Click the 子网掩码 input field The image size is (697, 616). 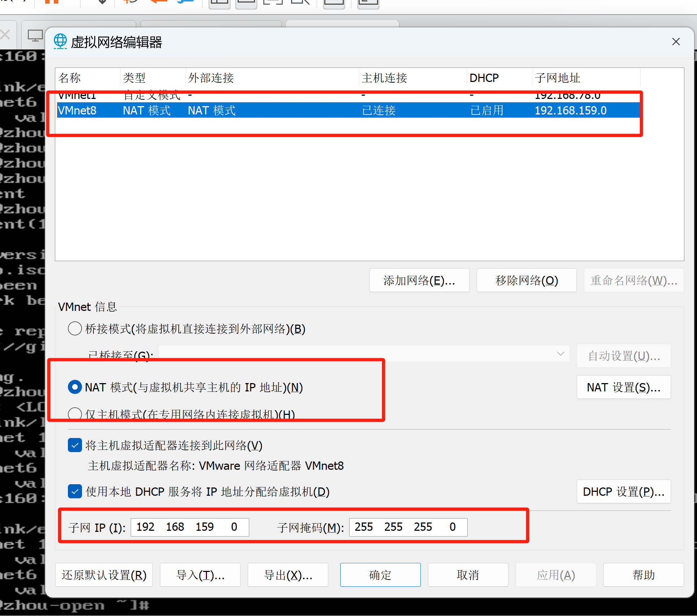408,527
